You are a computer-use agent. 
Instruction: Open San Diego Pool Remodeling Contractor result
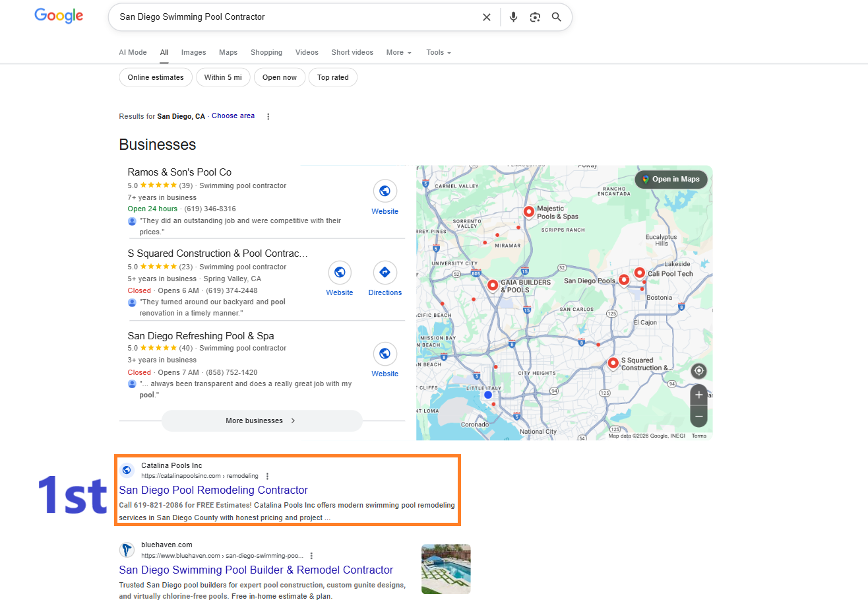point(213,490)
